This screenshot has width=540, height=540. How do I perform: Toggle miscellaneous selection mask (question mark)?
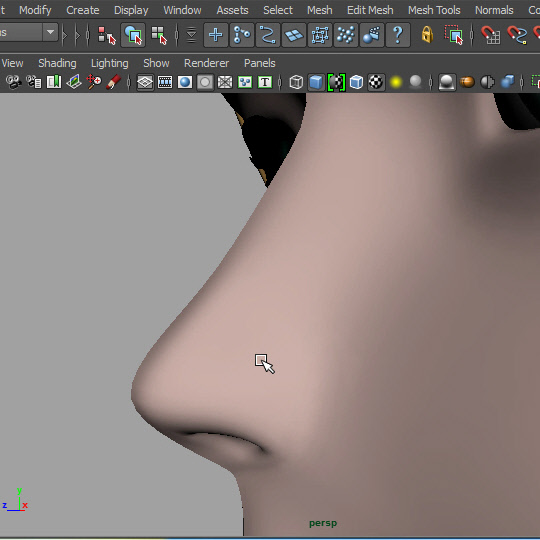click(398, 35)
